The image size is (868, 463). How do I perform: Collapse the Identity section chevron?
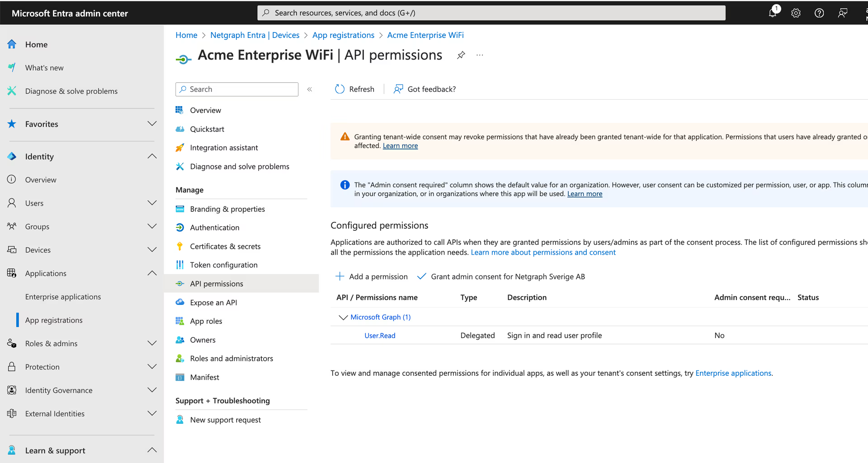[x=152, y=156]
